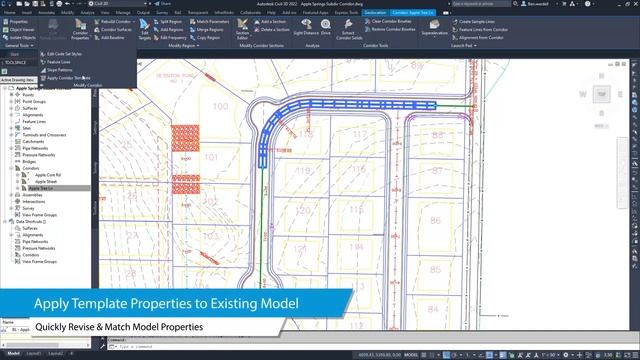Collapse the Data Shortcuts node
The width and height of the screenshot is (640, 360).
tap(5, 222)
